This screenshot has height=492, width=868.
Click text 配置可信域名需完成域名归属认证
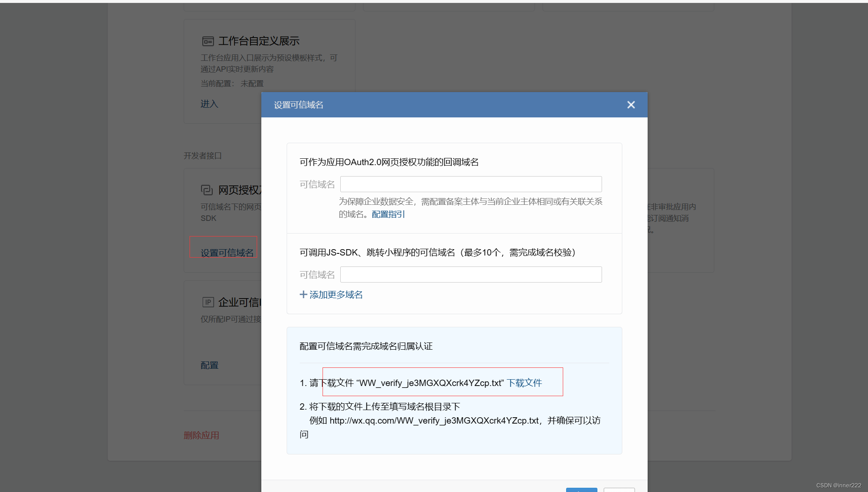coord(366,346)
